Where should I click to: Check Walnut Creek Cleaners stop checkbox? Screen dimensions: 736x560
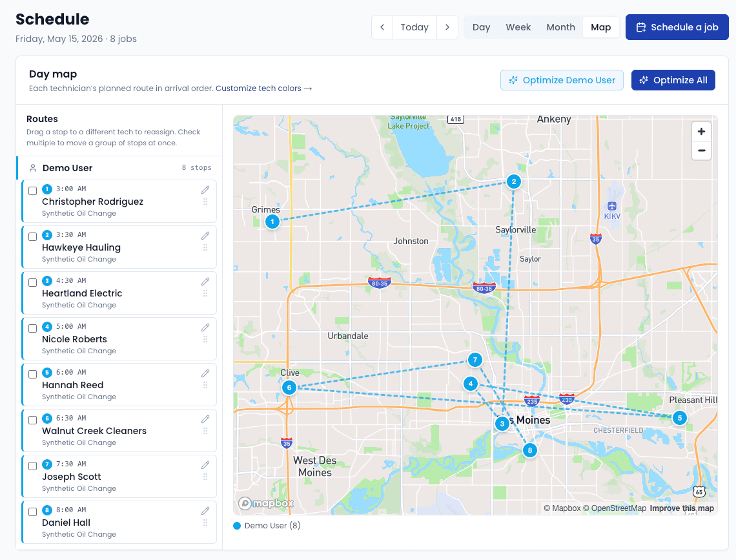(32, 420)
